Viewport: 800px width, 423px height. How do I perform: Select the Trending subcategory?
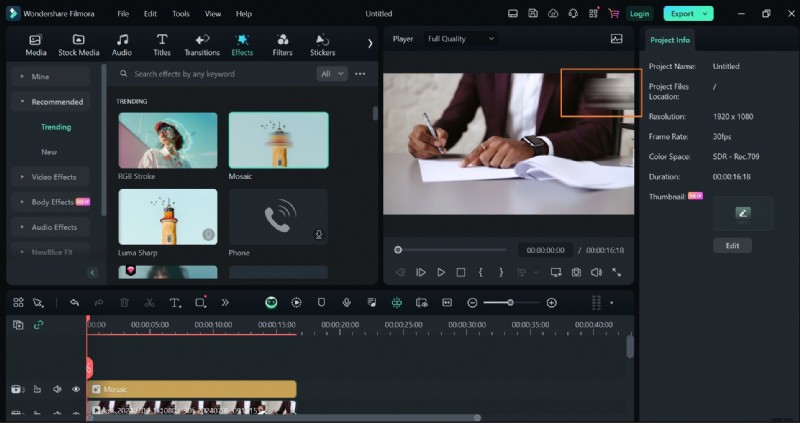tap(56, 127)
